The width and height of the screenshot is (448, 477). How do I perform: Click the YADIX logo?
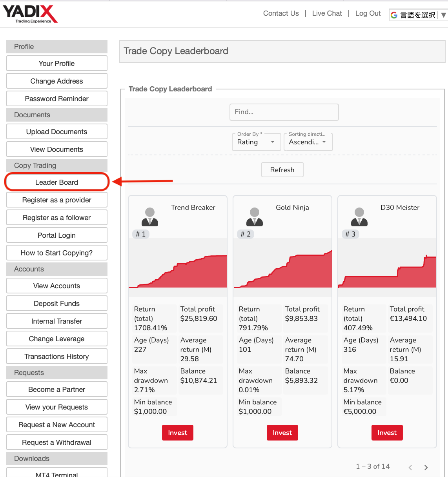(x=30, y=14)
